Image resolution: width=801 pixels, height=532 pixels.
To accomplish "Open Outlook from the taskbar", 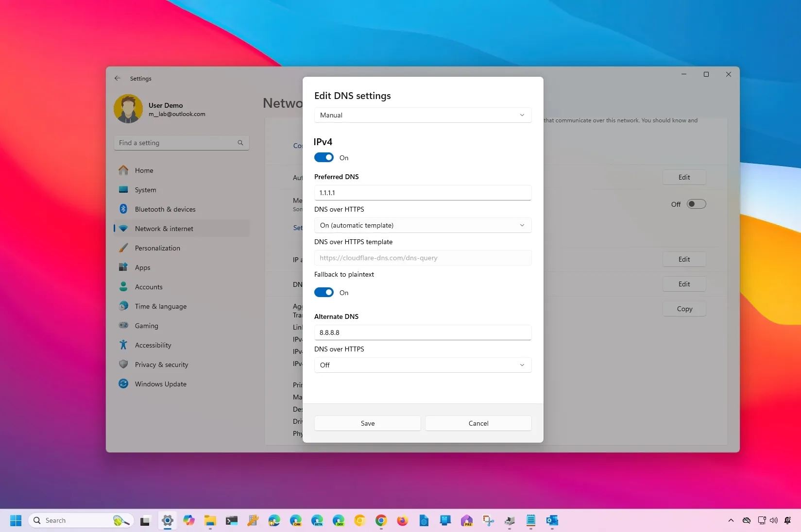I will point(552,521).
